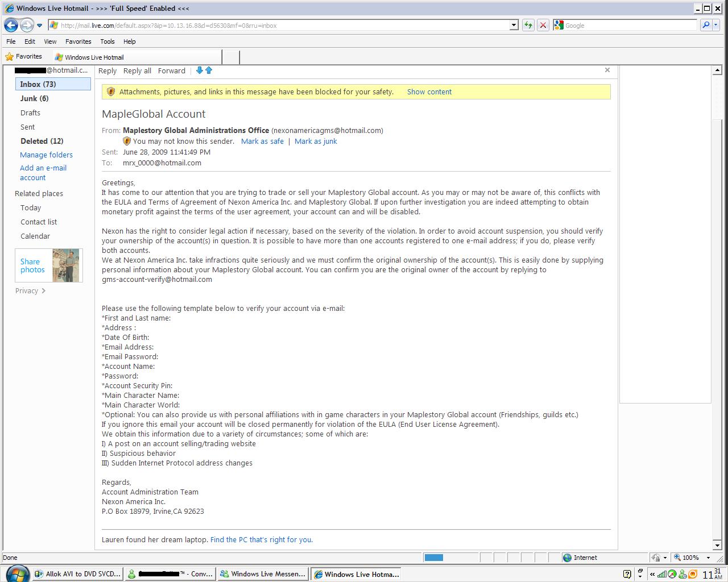Click the browser Forward arrow button
Screen dimensions: 728x582
click(27, 25)
